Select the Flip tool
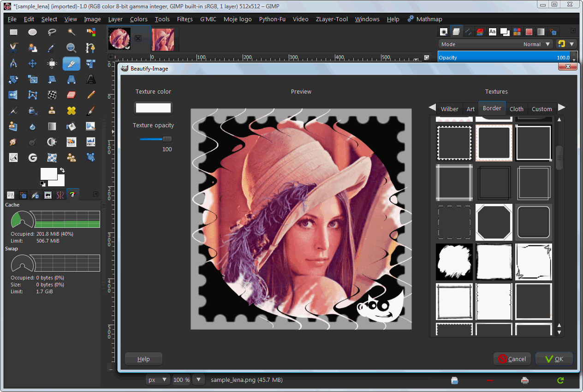583x392 pixels. pyautogui.click(x=13, y=95)
